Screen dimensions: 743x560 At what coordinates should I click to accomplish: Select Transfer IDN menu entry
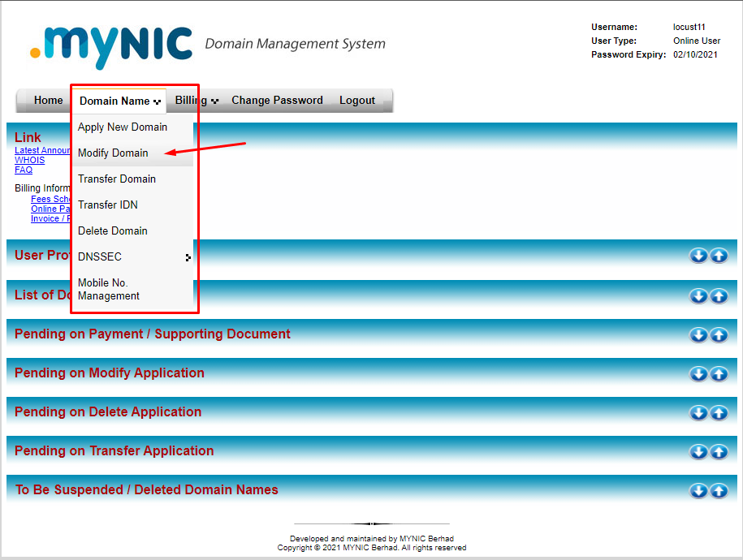(133, 205)
